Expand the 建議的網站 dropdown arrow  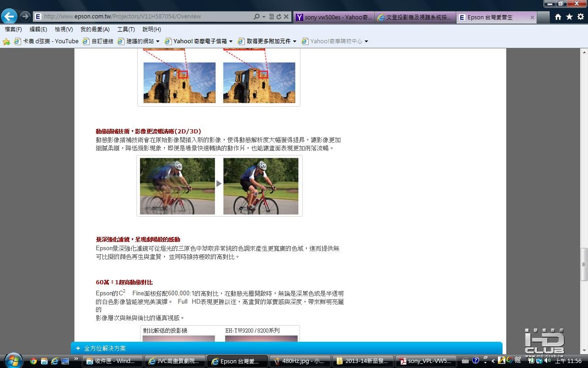click(x=158, y=41)
